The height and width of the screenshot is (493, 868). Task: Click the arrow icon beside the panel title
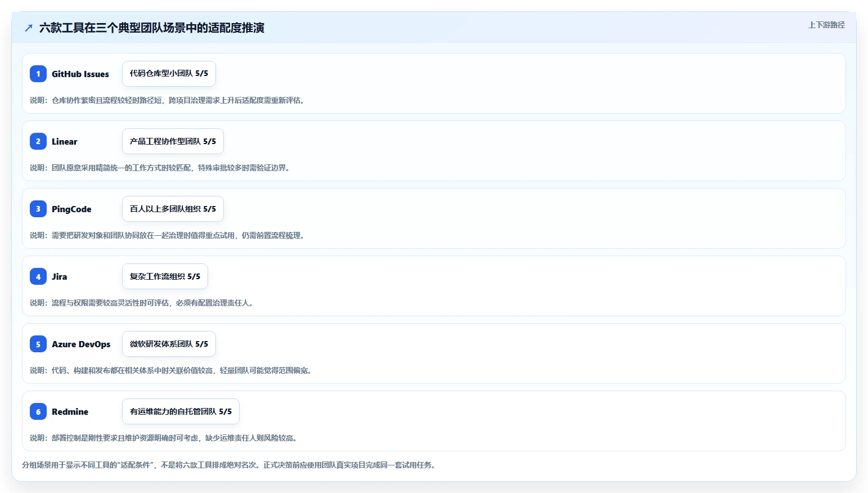pyautogui.click(x=29, y=28)
